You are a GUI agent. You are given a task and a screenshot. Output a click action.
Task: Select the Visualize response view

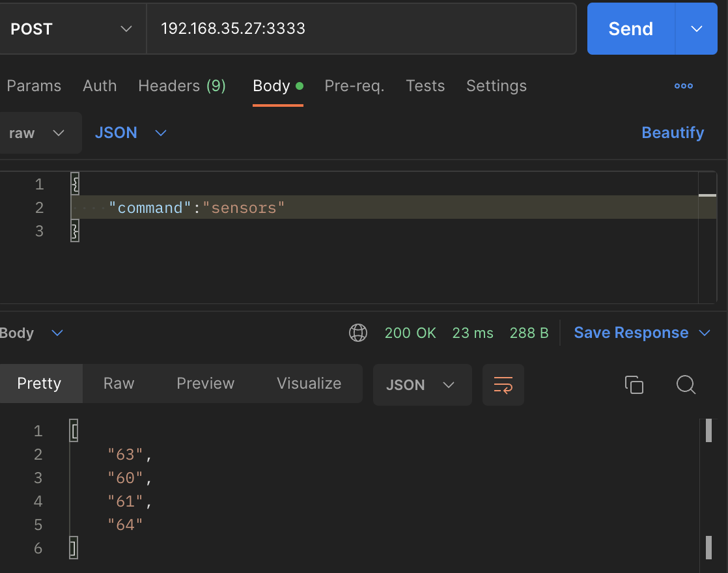309,384
